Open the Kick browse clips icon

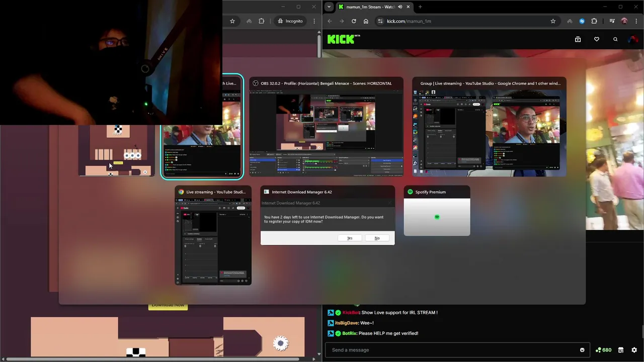[578, 39]
